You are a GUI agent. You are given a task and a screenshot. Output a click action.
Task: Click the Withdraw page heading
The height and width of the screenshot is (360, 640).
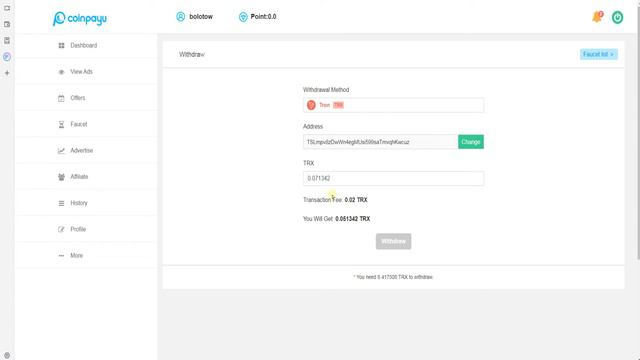click(191, 54)
